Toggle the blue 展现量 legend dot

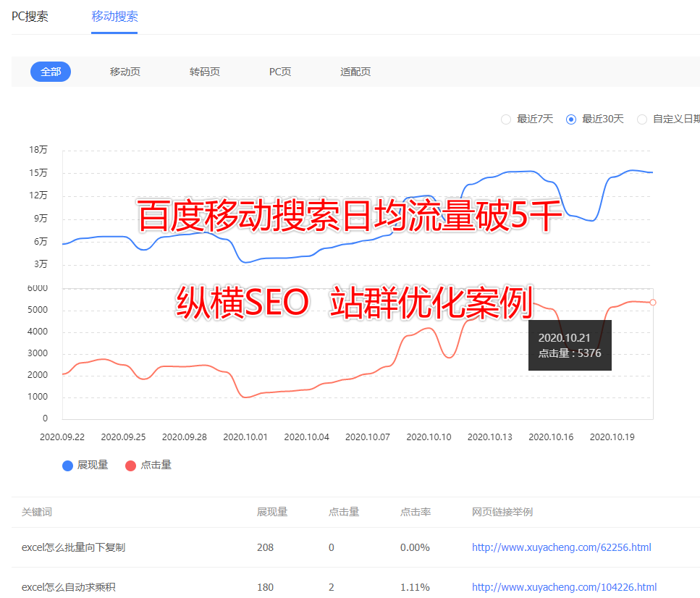click(x=68, y=466)
